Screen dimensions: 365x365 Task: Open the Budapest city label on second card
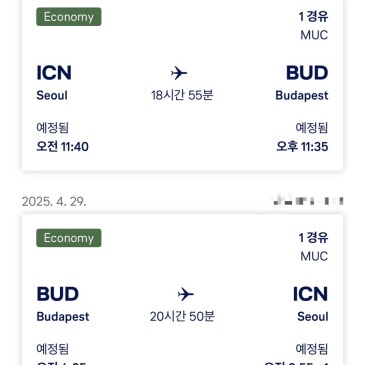tap(63, 317)
